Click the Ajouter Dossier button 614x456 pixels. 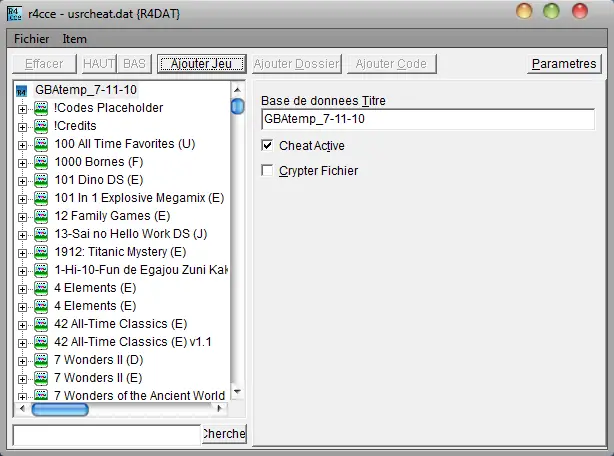(296, 64)
